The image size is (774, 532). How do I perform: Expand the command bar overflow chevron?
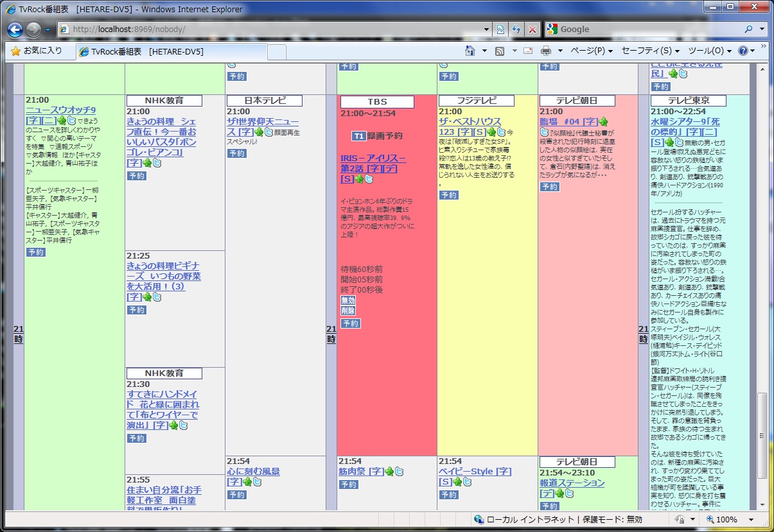[x=763, y=47]
